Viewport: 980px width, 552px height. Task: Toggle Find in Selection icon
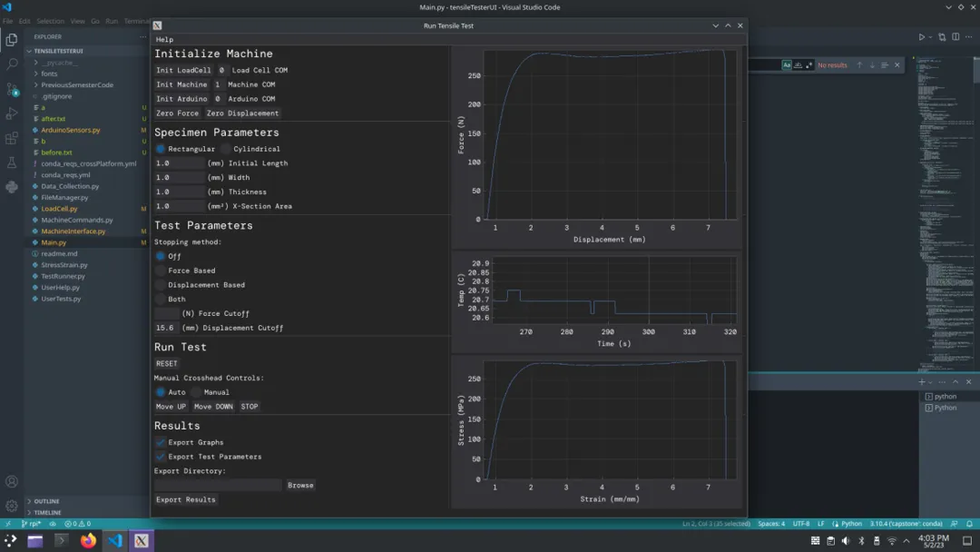pos(885,65)
